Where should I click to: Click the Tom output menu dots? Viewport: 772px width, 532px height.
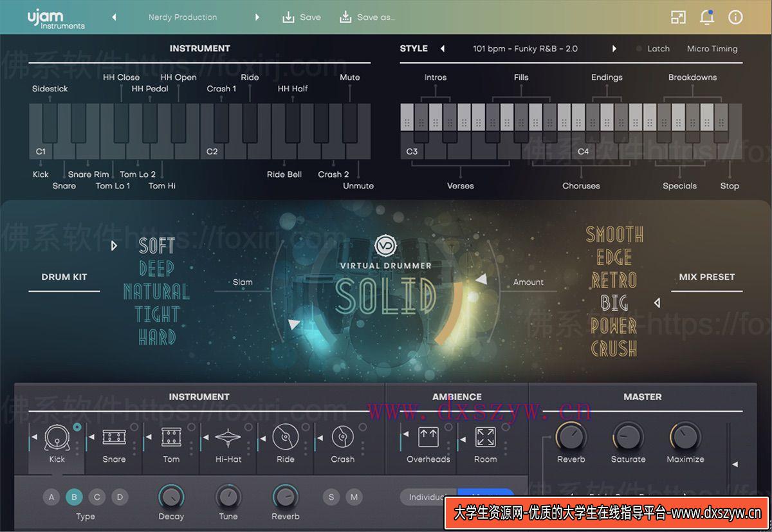pyautogui.click(x=191, y=448)
